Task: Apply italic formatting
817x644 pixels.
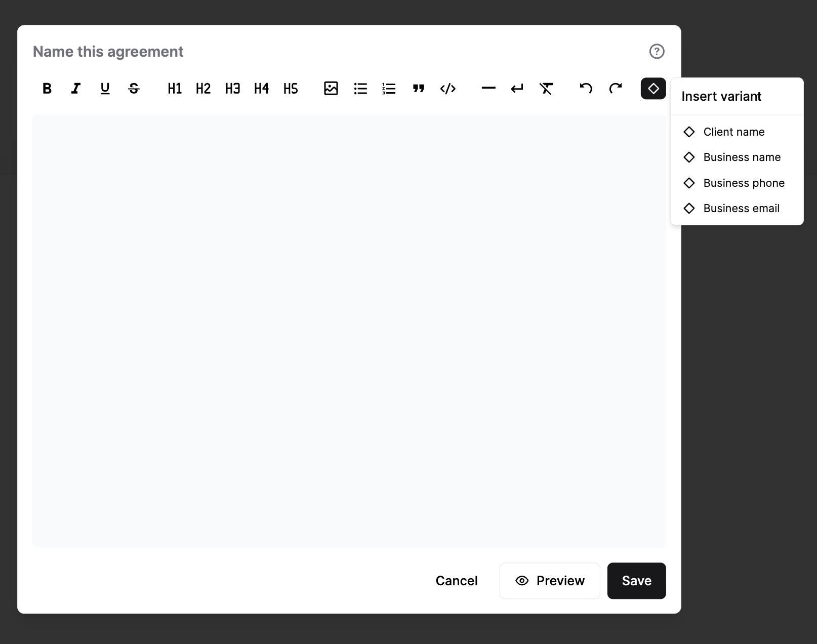Action: (x=75, y=89)
